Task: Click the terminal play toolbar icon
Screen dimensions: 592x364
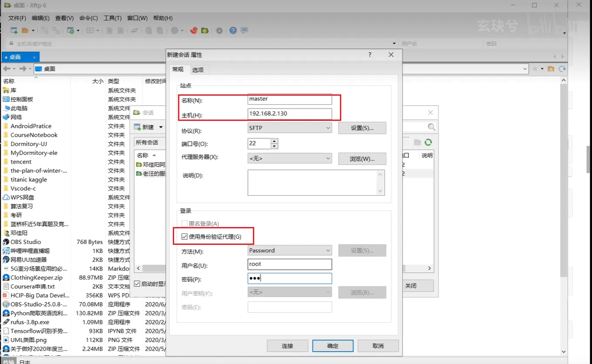Action: tap(90, 30)
